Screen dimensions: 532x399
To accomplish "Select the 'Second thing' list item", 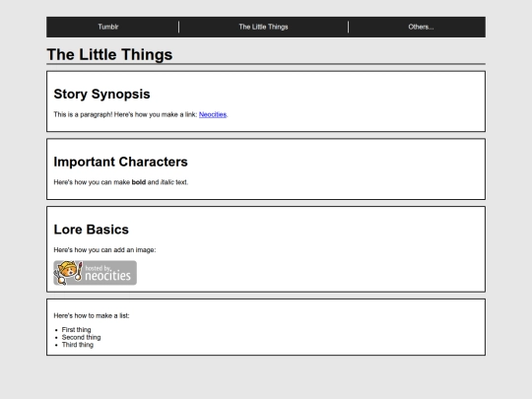I will (x=81, y=337).
